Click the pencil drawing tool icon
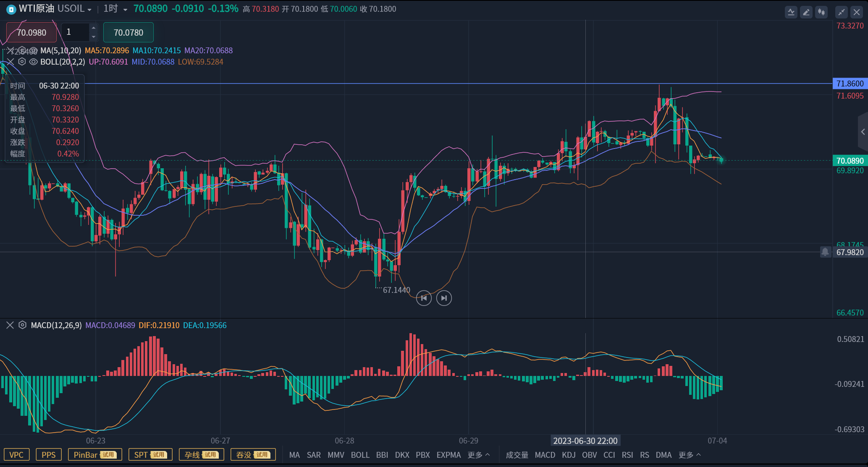Screen dimensions: 868x467 click(x=806, y=12)
